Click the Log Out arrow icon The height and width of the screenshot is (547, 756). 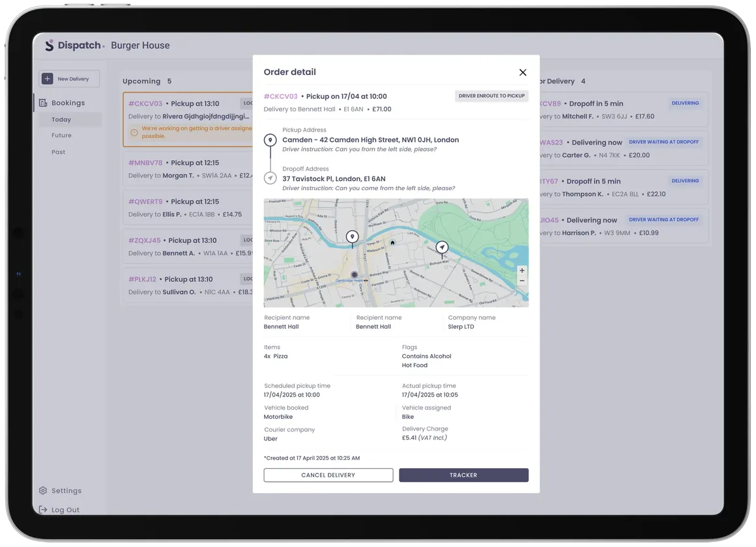43,509
